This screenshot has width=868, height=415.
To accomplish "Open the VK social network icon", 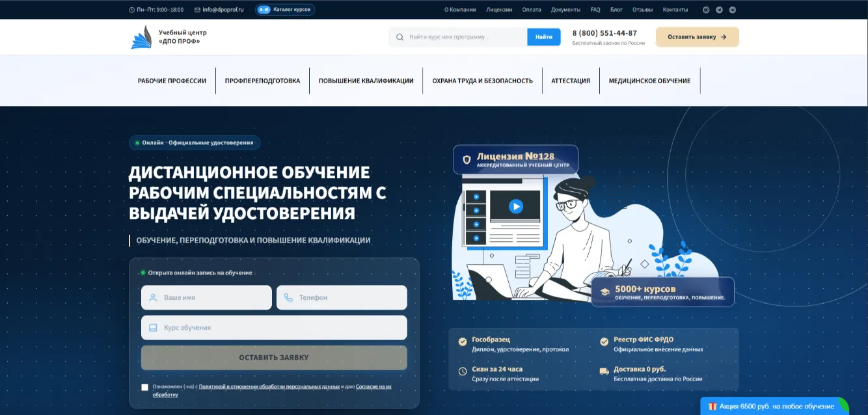I will 733,10.
